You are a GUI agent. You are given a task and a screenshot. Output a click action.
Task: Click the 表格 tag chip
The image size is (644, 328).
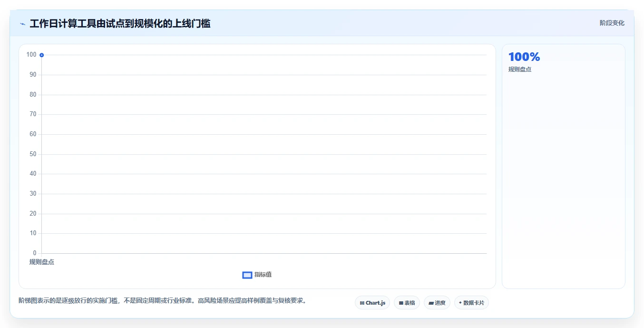click(x=407, y=303)
